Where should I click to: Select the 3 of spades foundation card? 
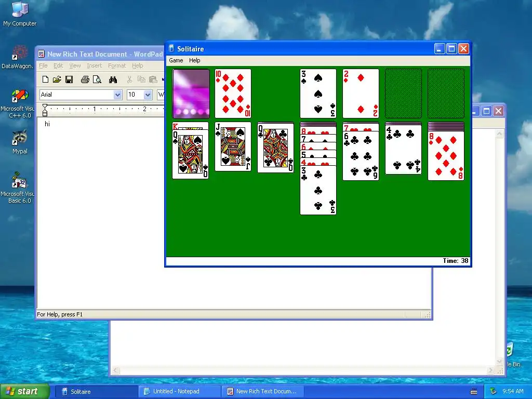[318, 94]
